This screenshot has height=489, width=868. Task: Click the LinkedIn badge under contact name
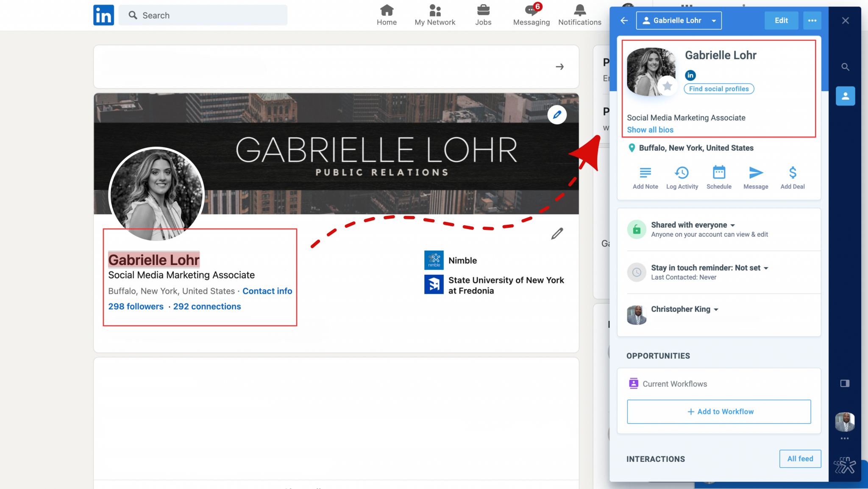coord(690,75)
